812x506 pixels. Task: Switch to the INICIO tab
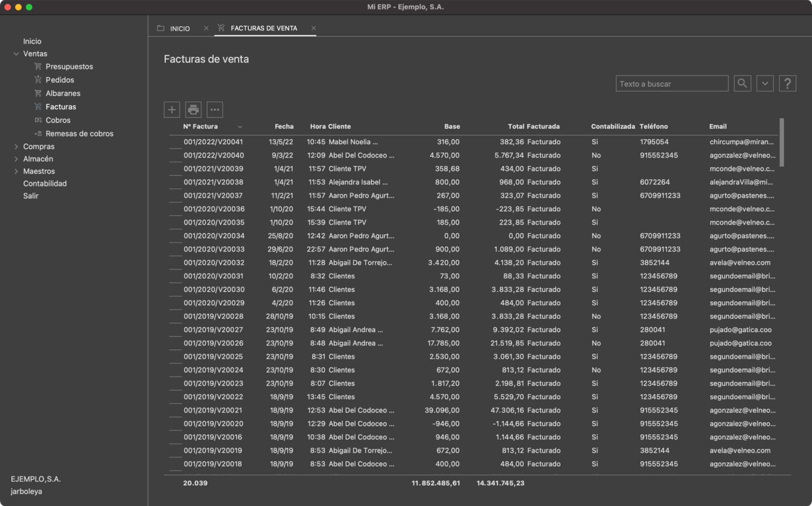coord(180,28)
